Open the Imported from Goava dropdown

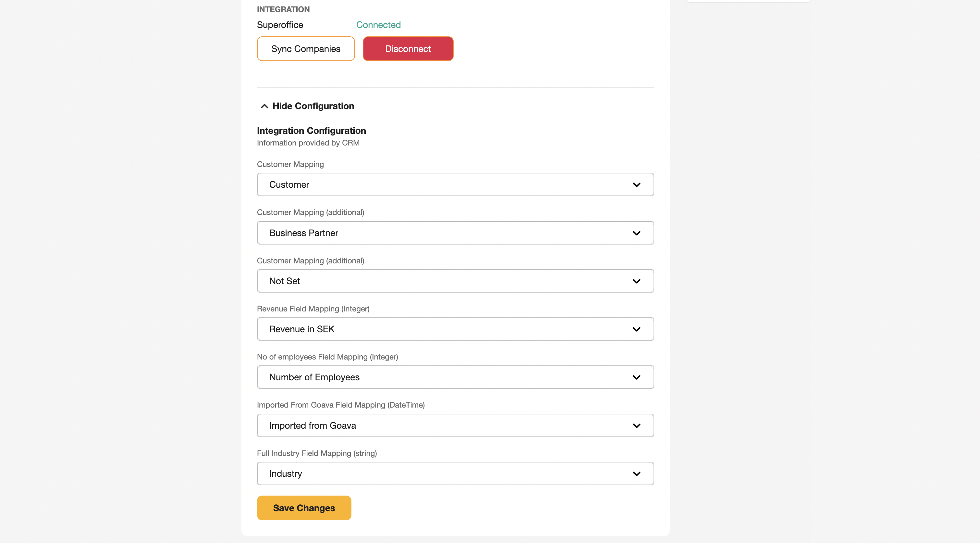tap(455, 425)
